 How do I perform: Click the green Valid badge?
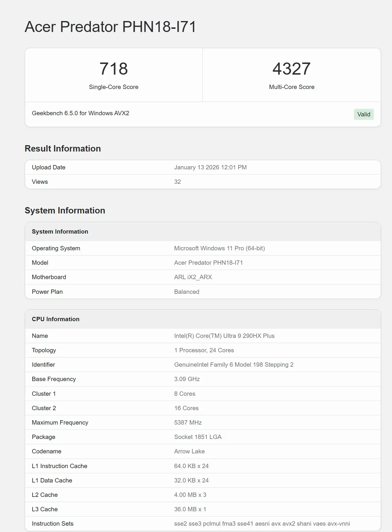pyautogui.click(x=364, y=114)
